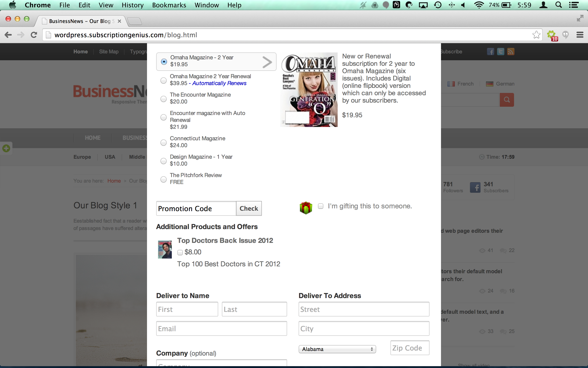
Task: Click the Last name field
Action: [254, 309]
